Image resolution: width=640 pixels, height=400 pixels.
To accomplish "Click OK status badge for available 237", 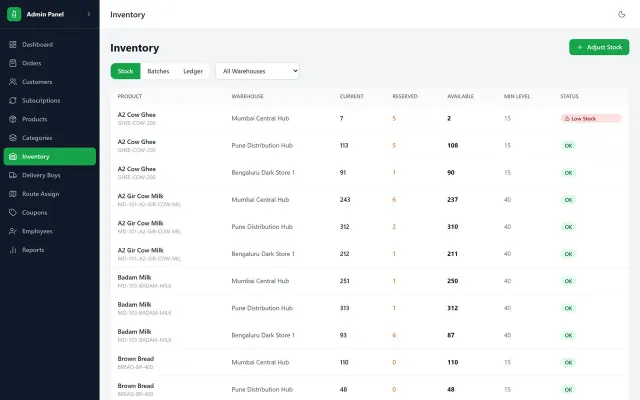I will 568,200.
